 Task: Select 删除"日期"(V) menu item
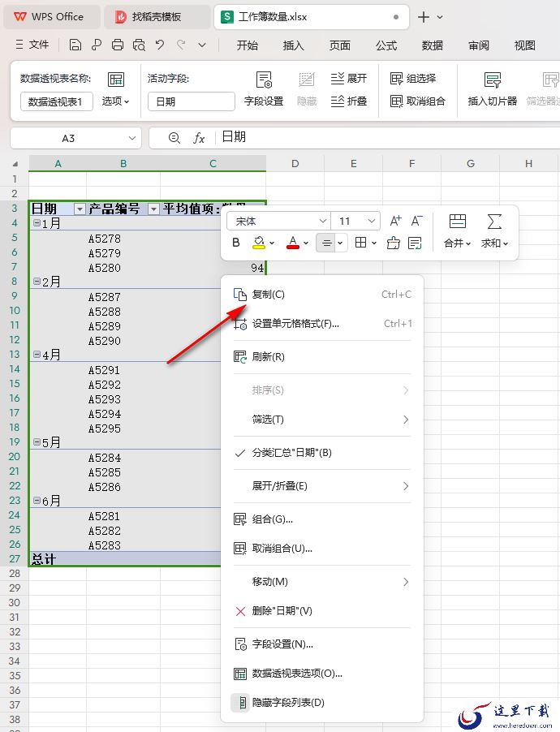tap(322, 610)
